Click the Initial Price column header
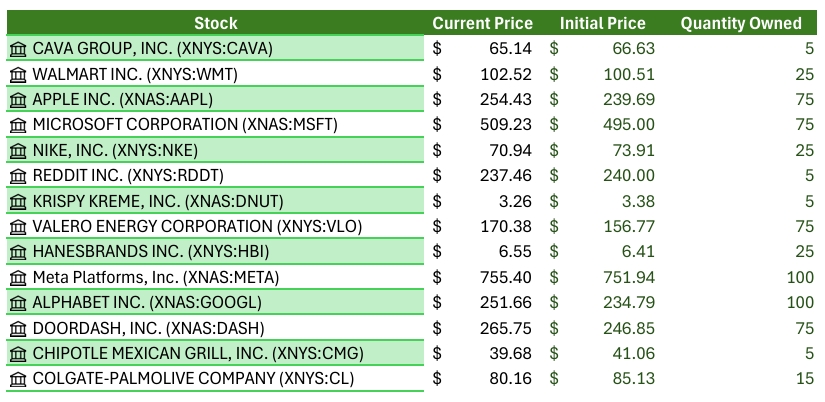Screen dimensions: 825x402 coord(602,23)
